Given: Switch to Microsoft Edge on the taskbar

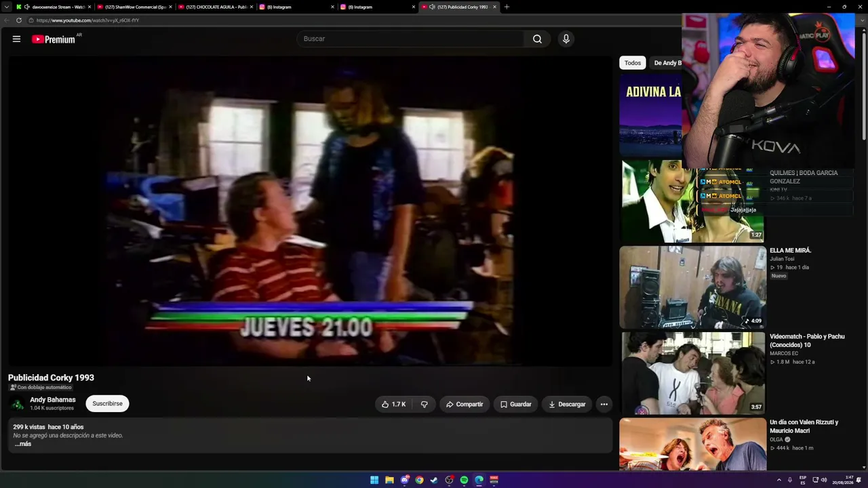Looking at the screenshot, I should tap(479, 480).
